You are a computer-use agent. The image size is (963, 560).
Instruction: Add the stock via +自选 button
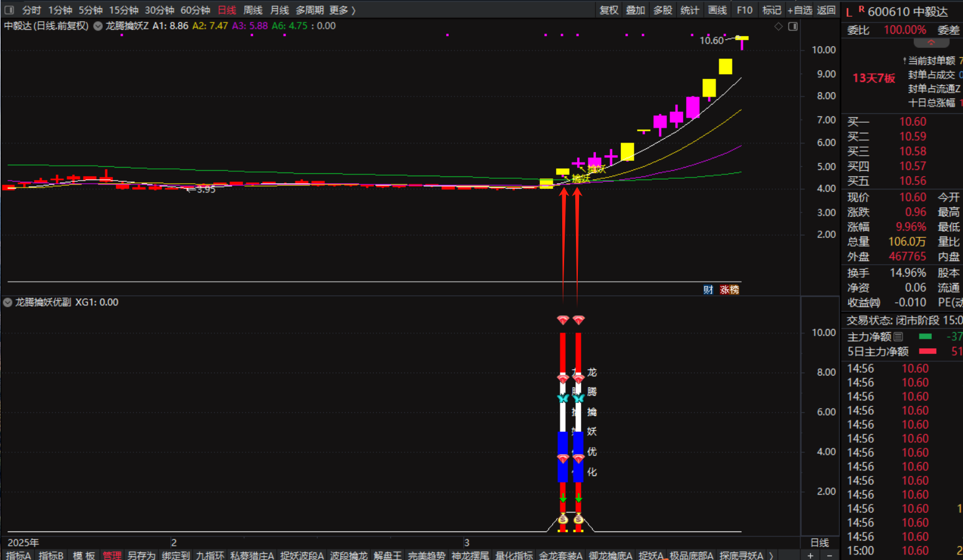click(x=800, y=10)
